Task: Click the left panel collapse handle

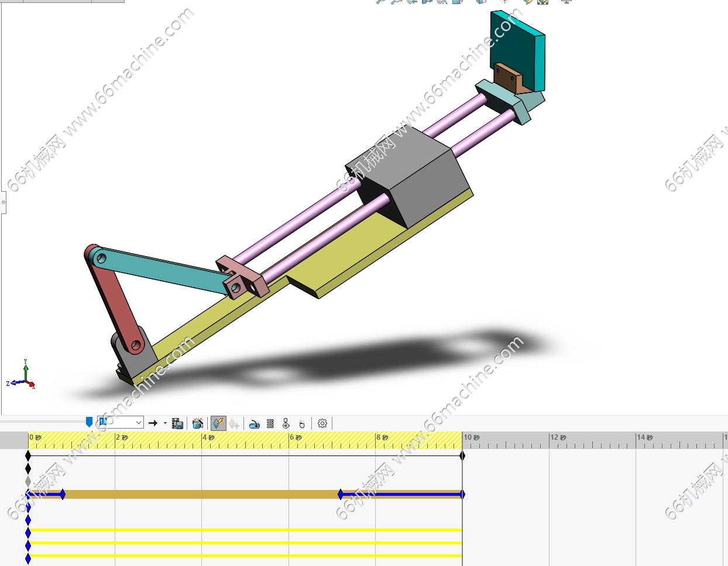Action: (3, 202)
